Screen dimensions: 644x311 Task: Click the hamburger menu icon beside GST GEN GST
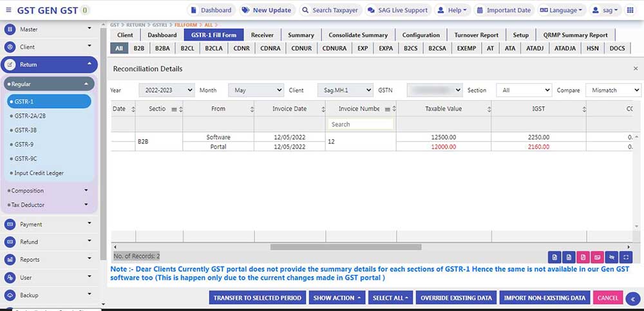point(8,10)
